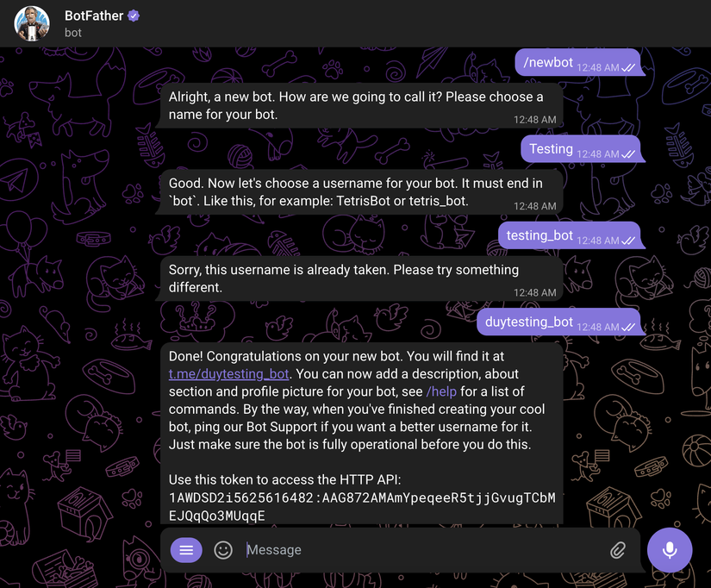Click BotFather name in the chat header
711x588 pixels.
[92, 16]
